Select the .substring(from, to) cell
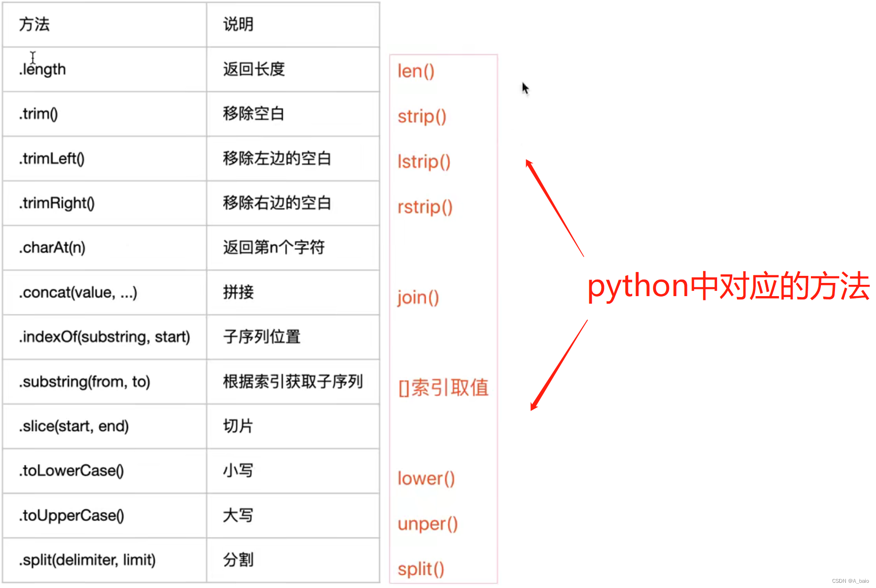876x588 pixels. 104,382
